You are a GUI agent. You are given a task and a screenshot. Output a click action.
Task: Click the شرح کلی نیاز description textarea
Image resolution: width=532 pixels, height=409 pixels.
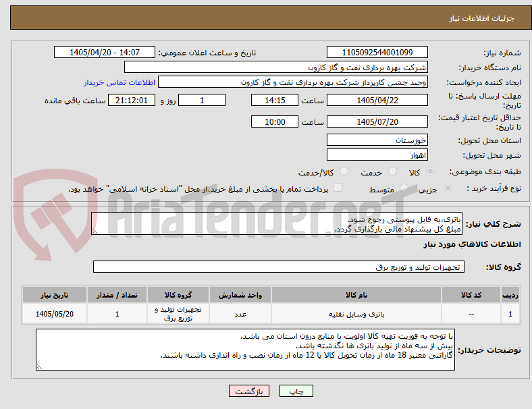click(277, 223)
